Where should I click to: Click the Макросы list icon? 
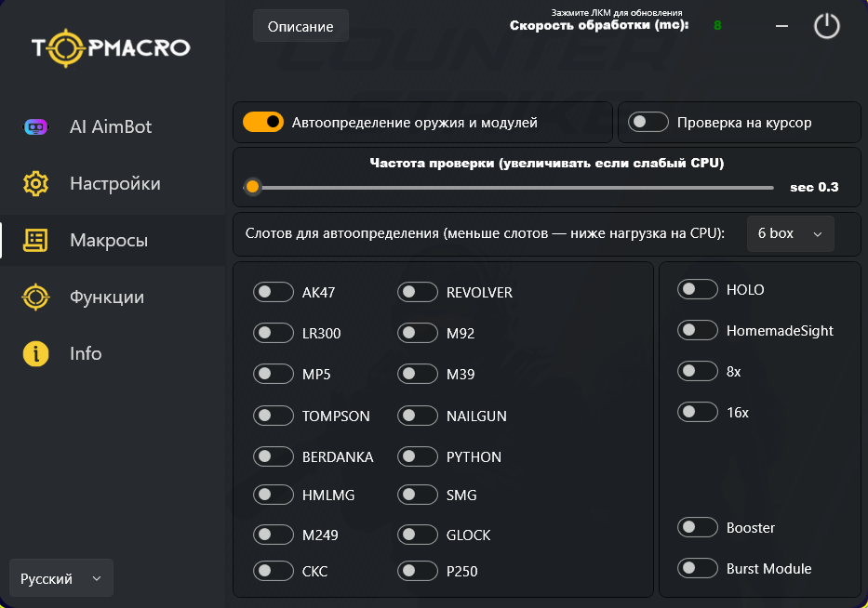[x=35, y=241]
